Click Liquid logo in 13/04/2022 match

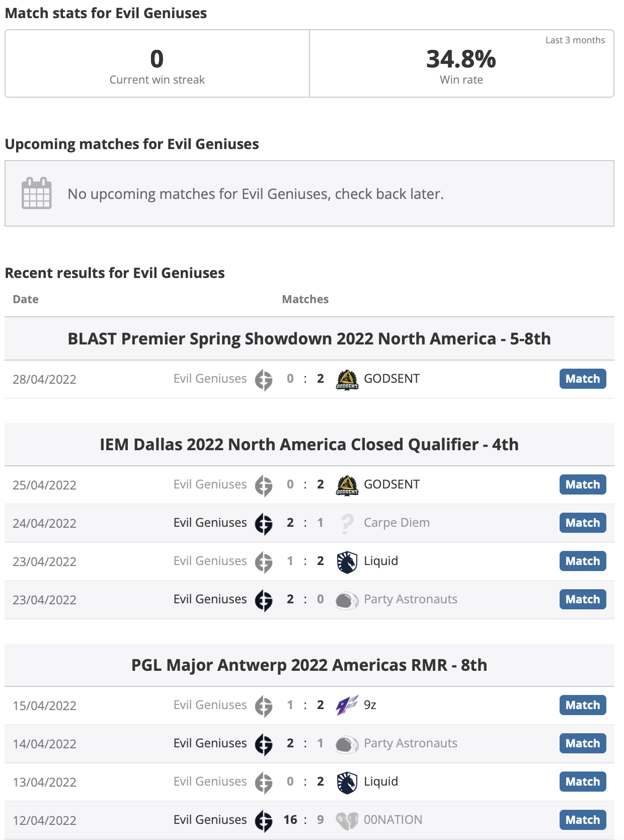347,783
